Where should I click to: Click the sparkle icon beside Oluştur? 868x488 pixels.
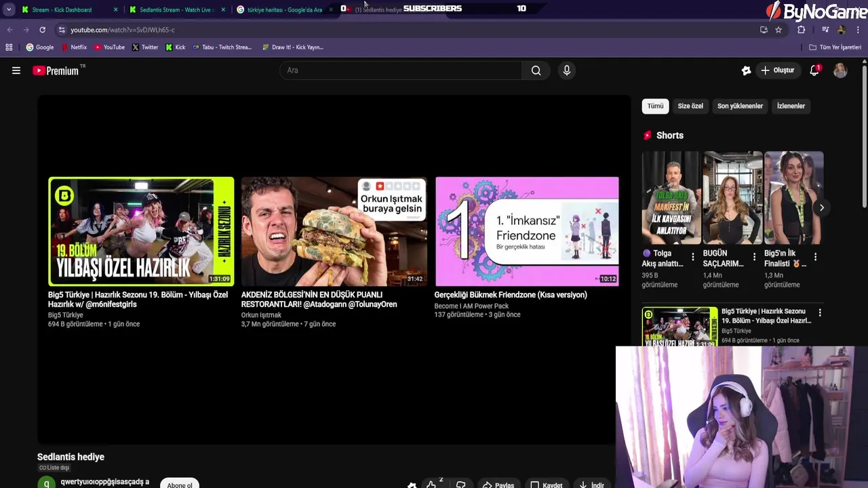click(747, 70)
